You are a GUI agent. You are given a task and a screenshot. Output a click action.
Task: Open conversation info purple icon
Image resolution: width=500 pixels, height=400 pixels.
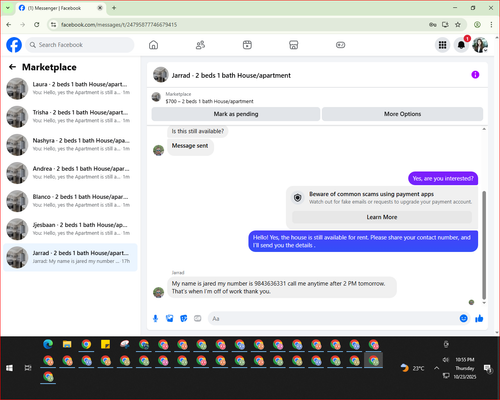[x=475, y=75]
